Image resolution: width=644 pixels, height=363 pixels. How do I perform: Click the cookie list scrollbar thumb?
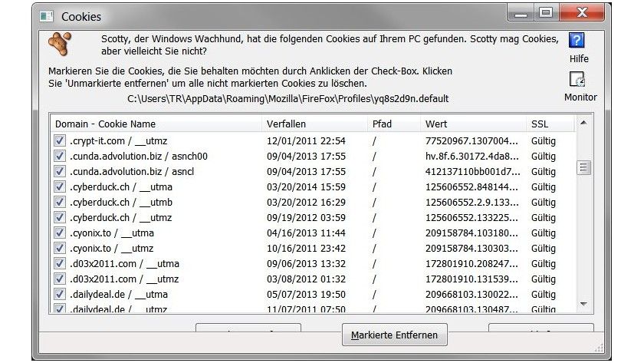pos(583,167)
